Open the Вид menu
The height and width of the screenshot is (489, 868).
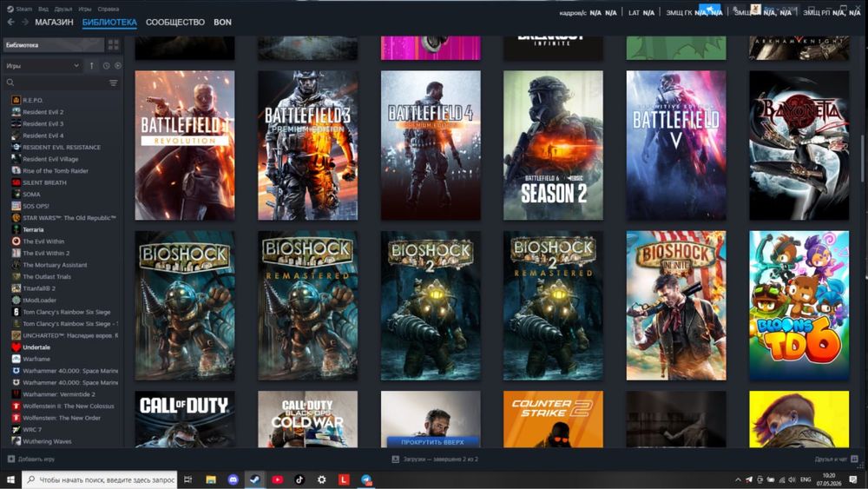click(x=43, y=9)
